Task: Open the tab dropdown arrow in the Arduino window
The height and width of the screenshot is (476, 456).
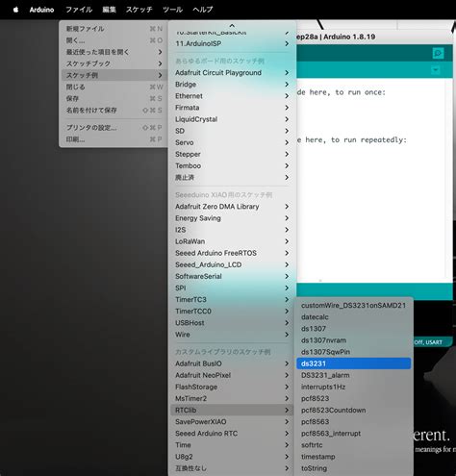Action: pyautogui.click(x=436, y=70)
